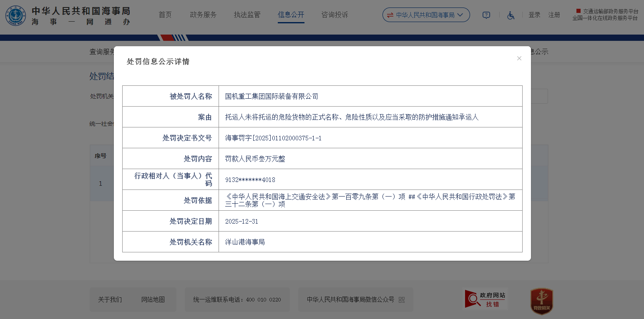
Task: Click the 登录 link
Action: [x=534, y=15]
